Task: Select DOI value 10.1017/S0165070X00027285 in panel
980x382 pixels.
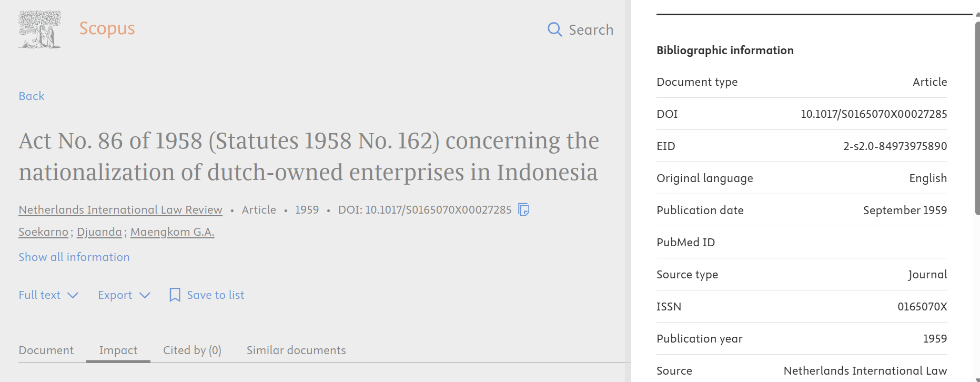Action: click(874, 114)
